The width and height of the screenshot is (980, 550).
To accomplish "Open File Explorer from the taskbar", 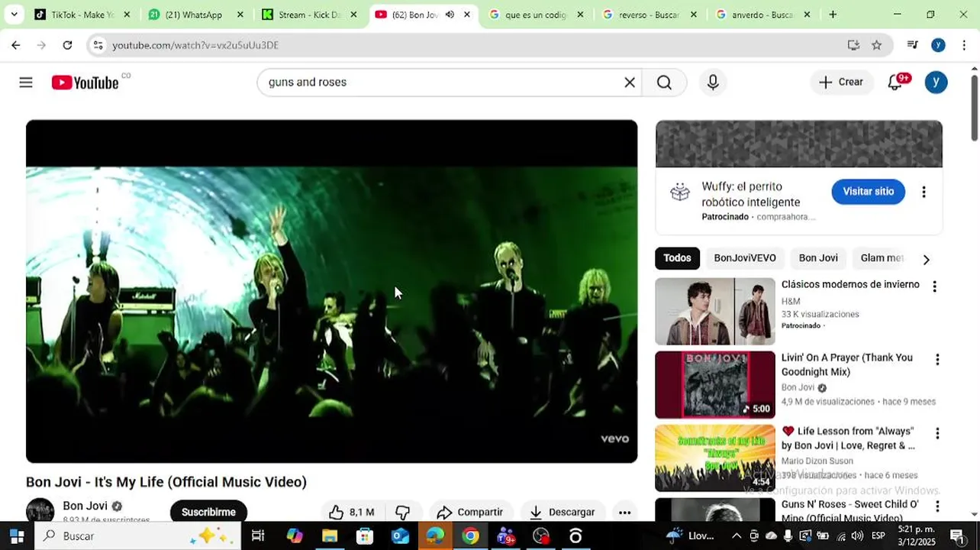I will [x=330, y=535].
